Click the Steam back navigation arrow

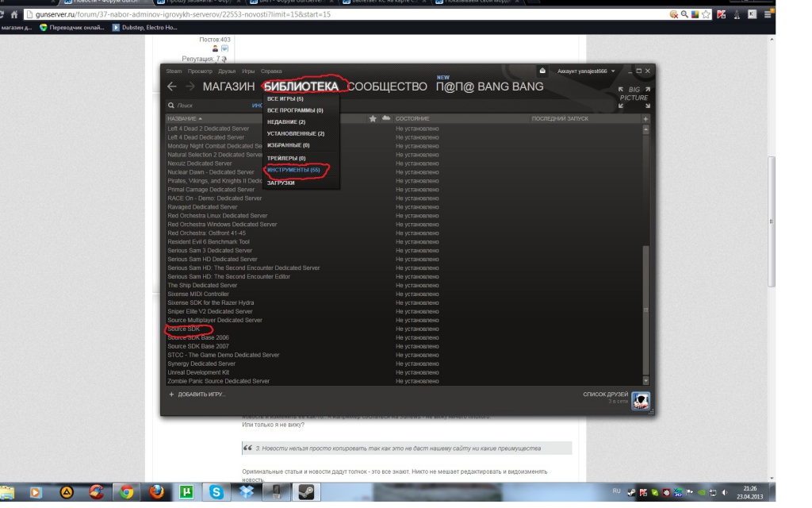(x=172, y=87)
